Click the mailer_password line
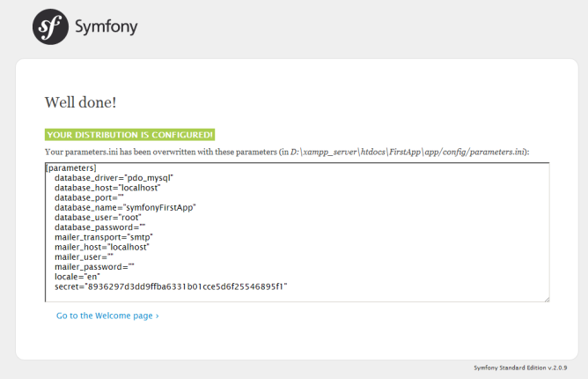Image resolution: width=588 pixels, height=379 pixels. [94, 267]
